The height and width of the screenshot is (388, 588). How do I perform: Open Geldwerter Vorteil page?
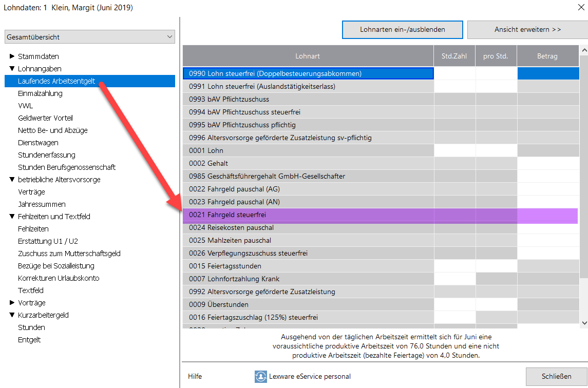[x=45, y=118]
